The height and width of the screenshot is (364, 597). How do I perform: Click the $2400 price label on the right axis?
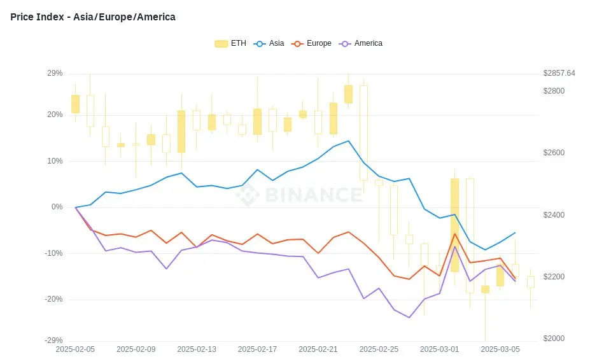pyautogui.click(x=554, y=216)
